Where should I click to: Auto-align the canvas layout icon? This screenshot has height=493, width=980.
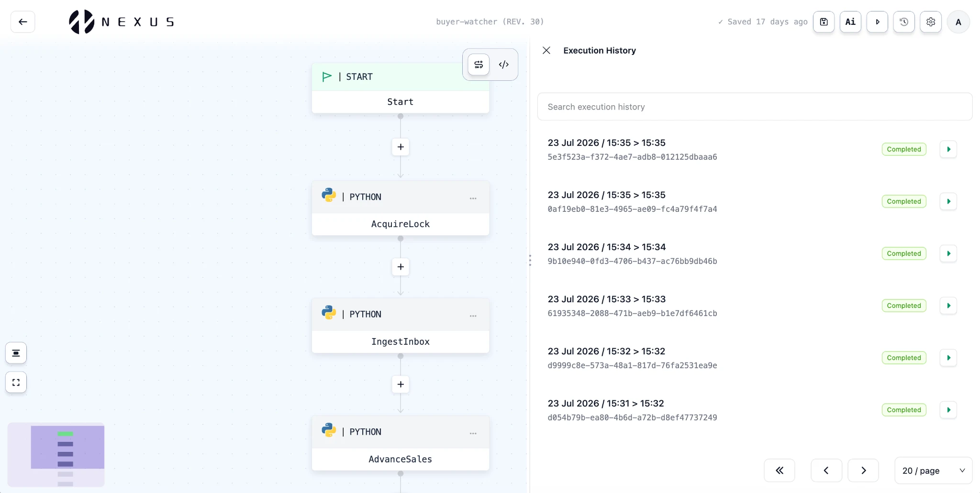tap(16, 353)
